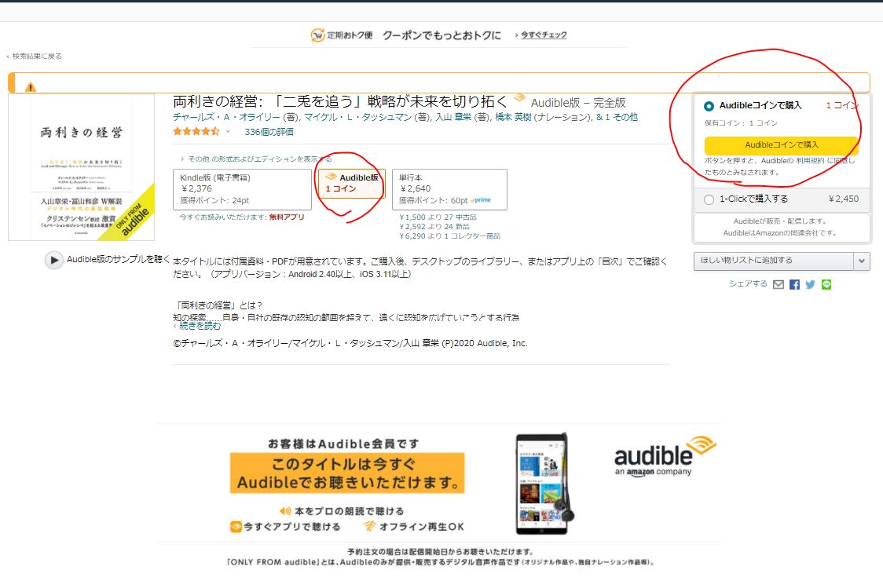
Task: Share this book via email icon
Action: point(779,284)
